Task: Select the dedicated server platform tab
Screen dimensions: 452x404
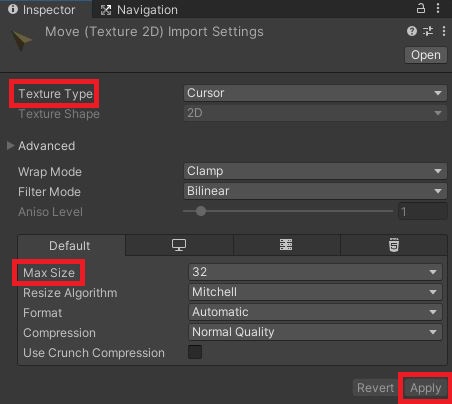Action: pyautogui.click(x=286, y=245)
